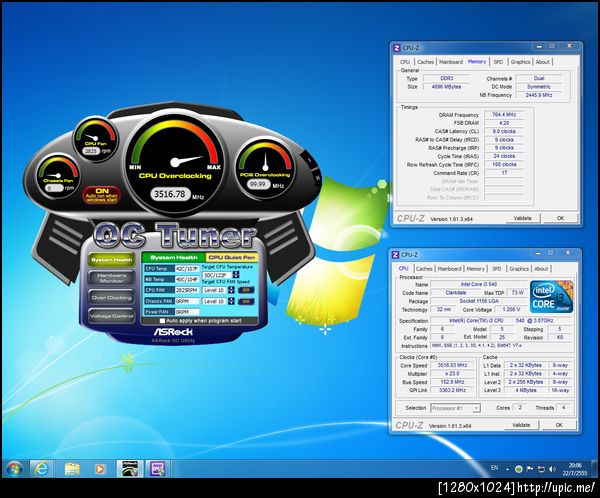Launch Internet Explorer from the taskbar
This screenshot has height=498, width=600.
point(42,467)
